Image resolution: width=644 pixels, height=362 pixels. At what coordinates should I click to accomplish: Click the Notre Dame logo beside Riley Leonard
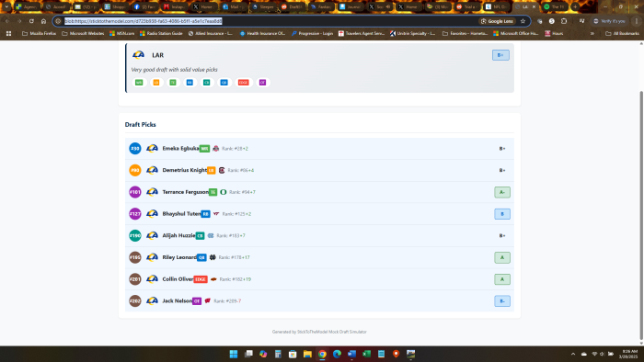point(213,257)
